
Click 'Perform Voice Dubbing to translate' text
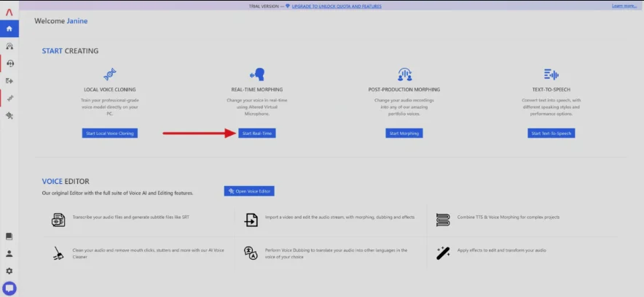tap(337, 253)
